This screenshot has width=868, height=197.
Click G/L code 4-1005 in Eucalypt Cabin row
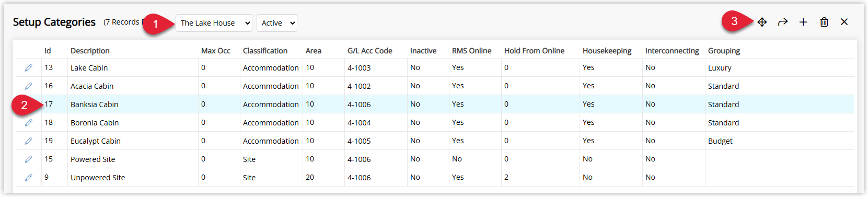[359, 141]
